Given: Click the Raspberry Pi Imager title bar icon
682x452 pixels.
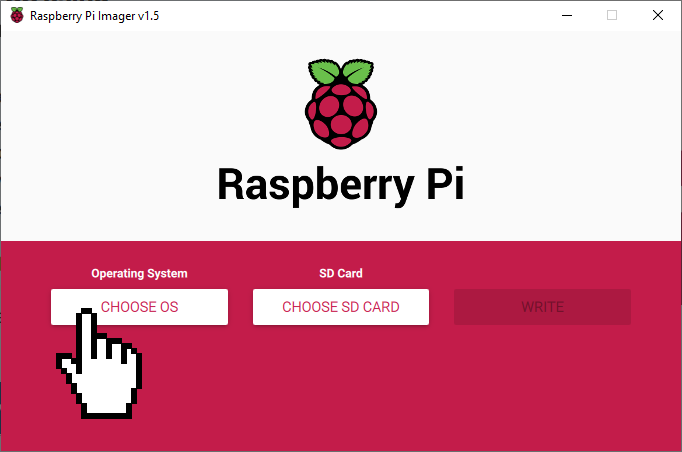Looking at the screenshot, I should pyautogui.click(x=17, y=15).
